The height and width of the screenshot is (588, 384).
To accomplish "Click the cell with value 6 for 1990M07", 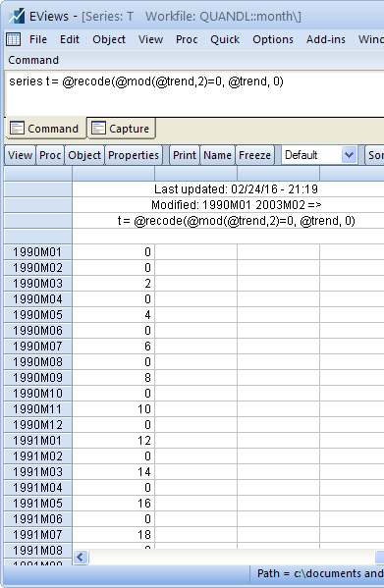I will pyautogui.click(x=114, y=347).
